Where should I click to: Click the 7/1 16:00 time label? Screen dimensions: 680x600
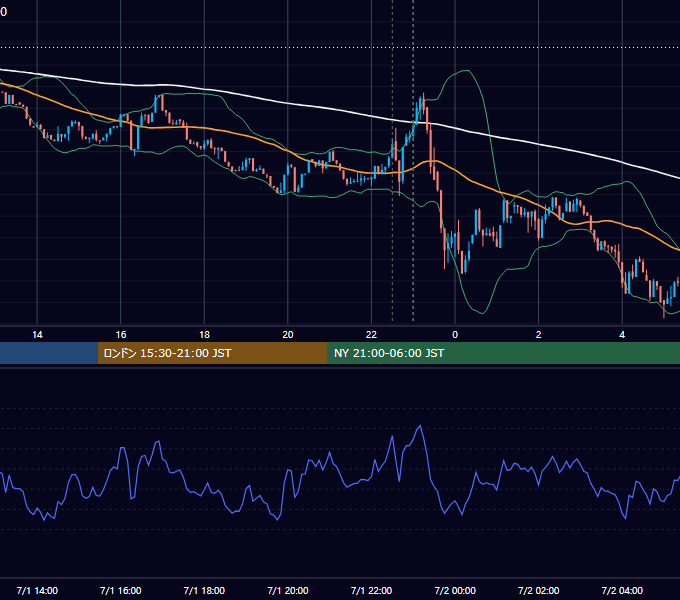pos(121,590)
